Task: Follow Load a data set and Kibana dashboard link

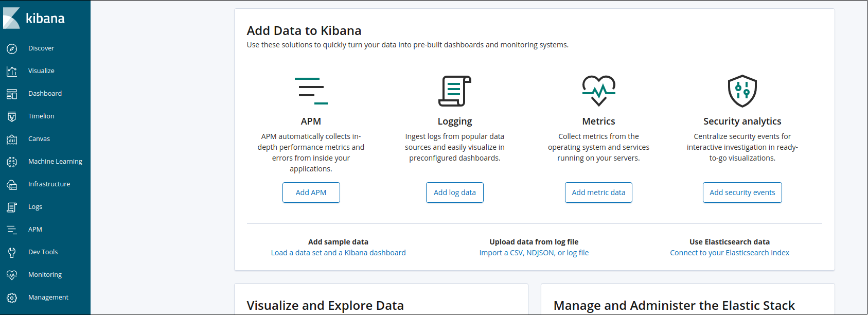Action: click(x=339, y=253)
